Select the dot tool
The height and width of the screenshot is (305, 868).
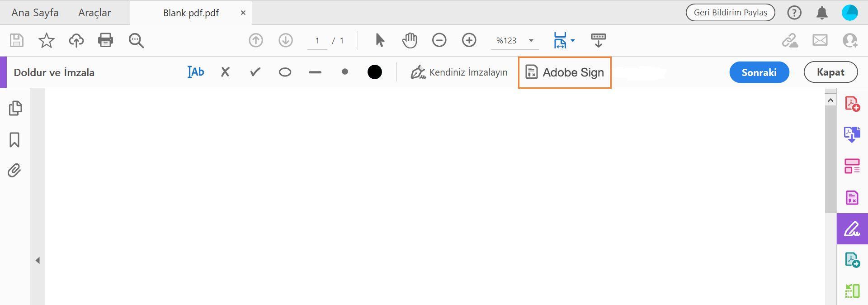point(345,71)
